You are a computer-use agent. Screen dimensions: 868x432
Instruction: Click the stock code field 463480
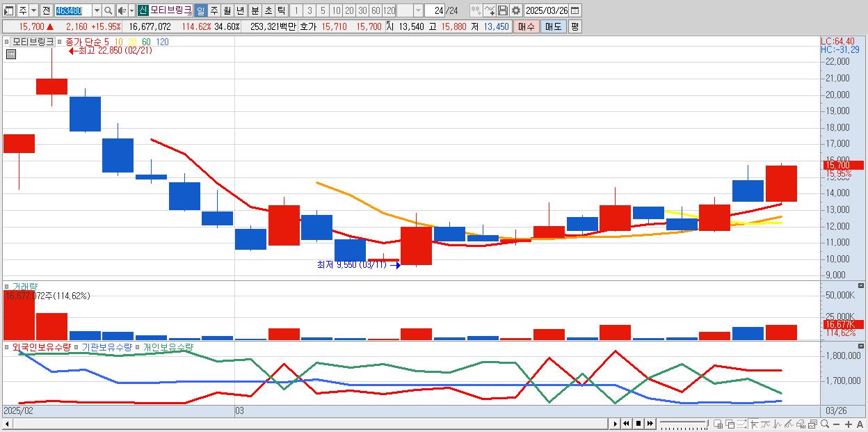pos(73,10)
